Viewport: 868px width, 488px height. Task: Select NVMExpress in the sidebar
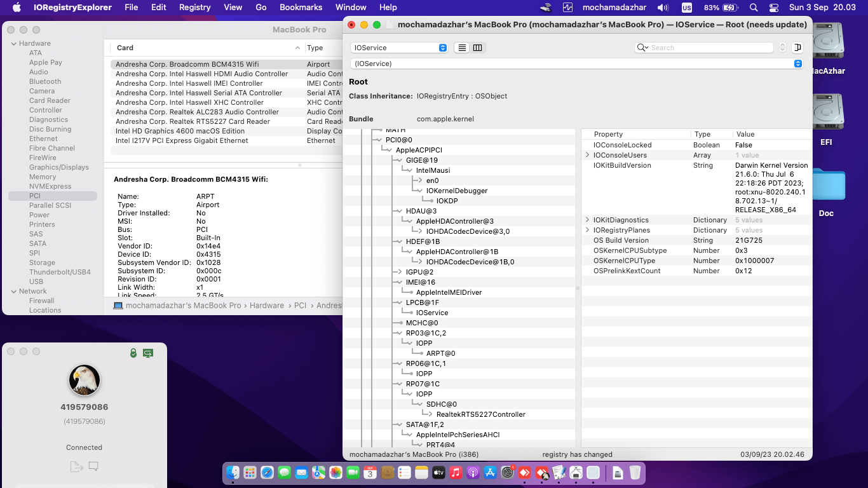click(50, 186)
